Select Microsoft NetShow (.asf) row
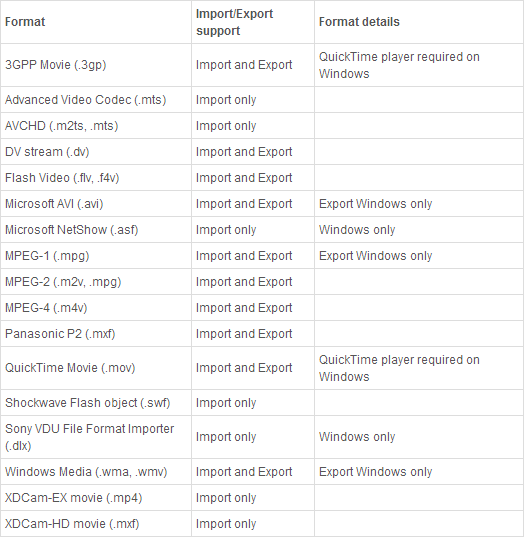Screen dimensions: 525x538 coord(262,230)
